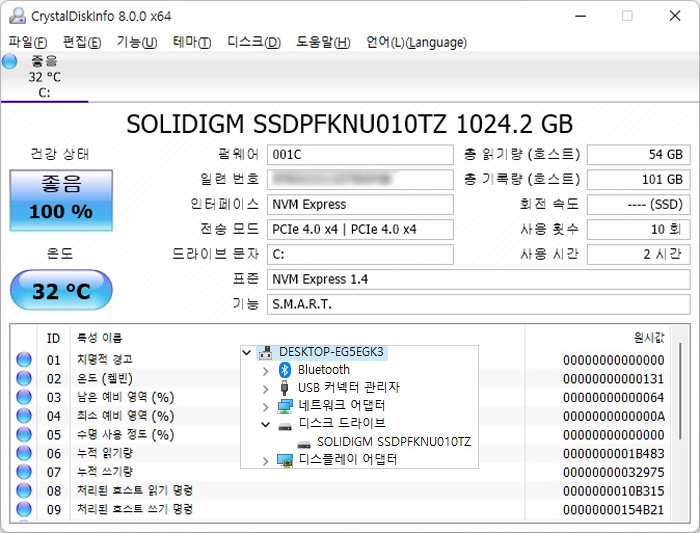Click the 회전 속도 value ---- (SSD)

click(638, 204)
